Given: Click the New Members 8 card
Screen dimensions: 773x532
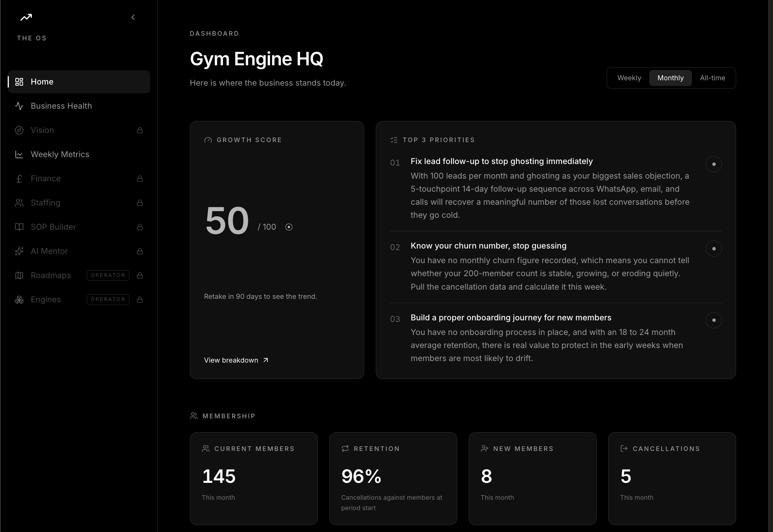Looking at the screenshot, I should pos(532,479).
